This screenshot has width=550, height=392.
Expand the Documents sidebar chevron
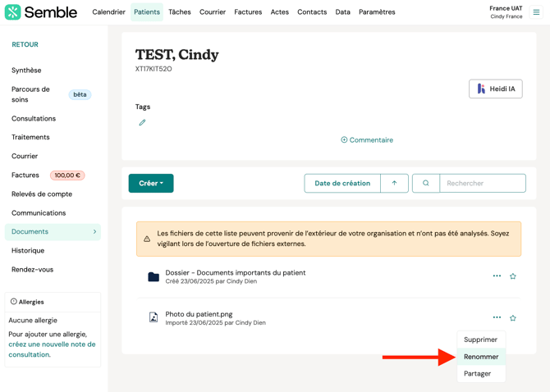point(94,232)
